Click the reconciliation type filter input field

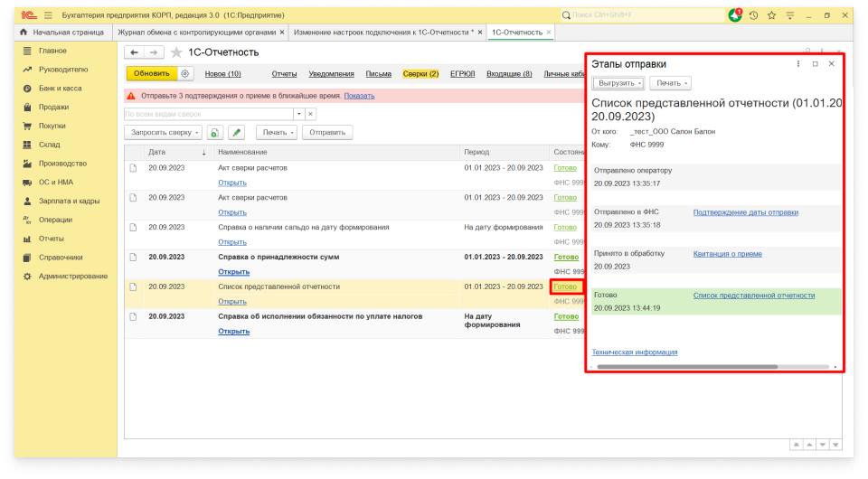(x=209, y=114)
